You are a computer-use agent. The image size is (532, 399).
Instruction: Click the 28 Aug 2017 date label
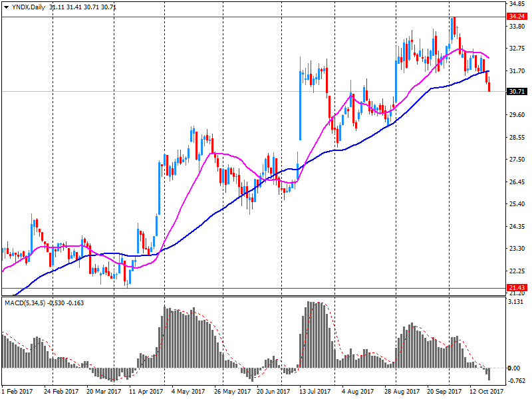pos(402,392)
